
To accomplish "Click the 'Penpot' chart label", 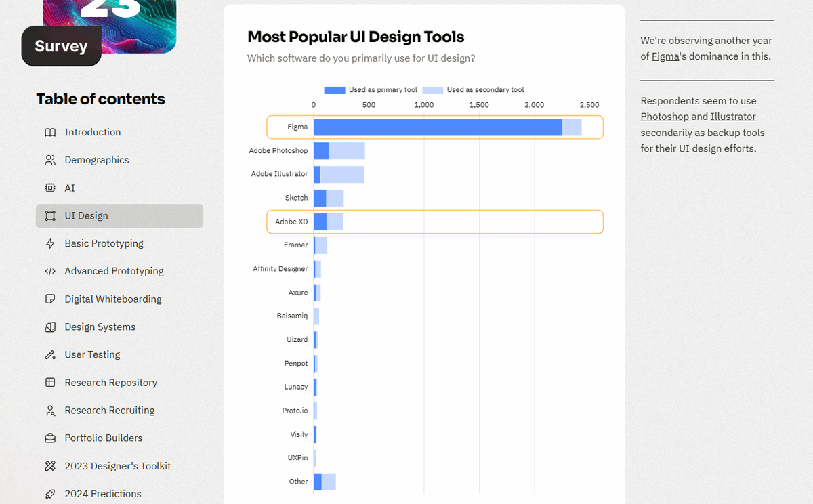I will (296, 364).
